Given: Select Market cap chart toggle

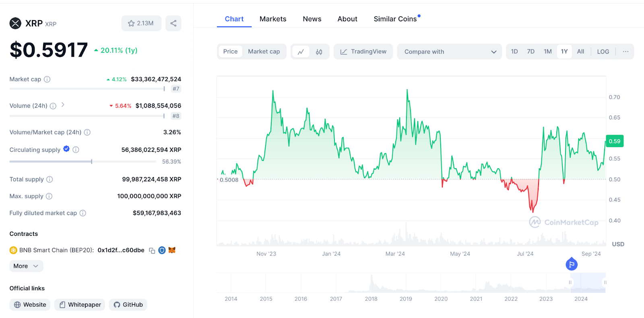Looking at the screenshot, I should click(x=264, y=52).
